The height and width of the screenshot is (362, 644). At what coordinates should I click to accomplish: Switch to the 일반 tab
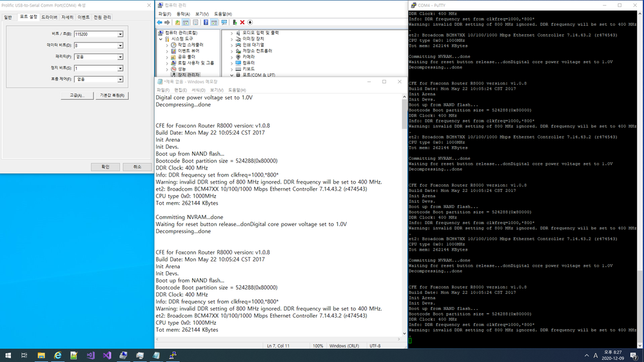(8, 17)
